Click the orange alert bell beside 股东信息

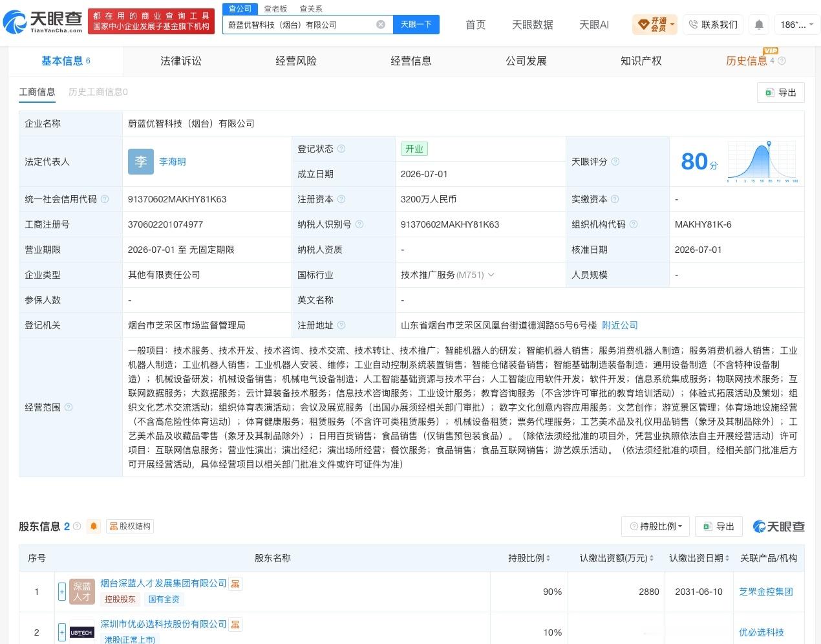coord(94,526)
